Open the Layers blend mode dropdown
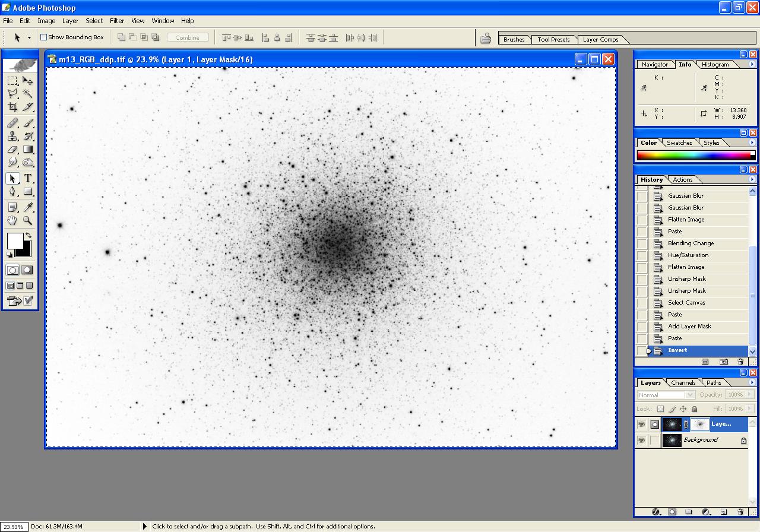 666,395
